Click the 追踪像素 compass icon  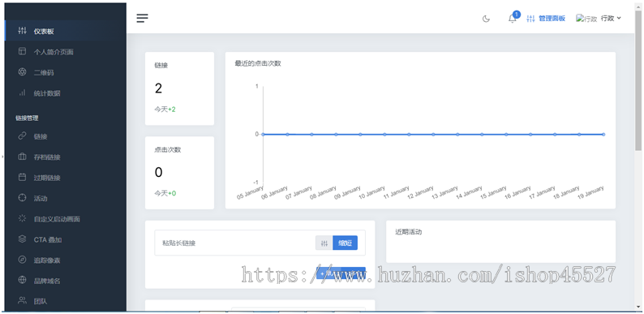22,260
